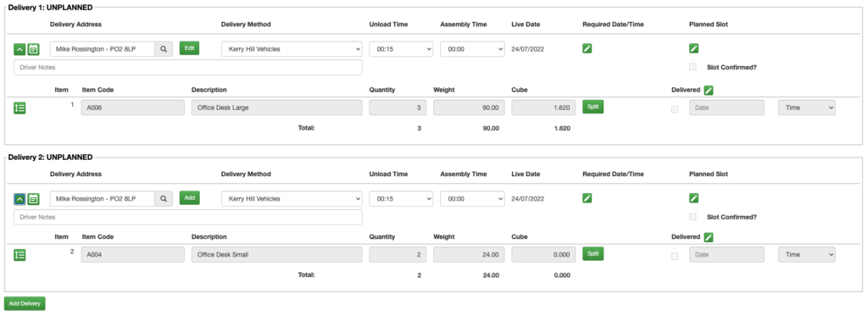
Task: Click the Quantity field showing 2
Action: pyautogui.click(x=398, y=255)
